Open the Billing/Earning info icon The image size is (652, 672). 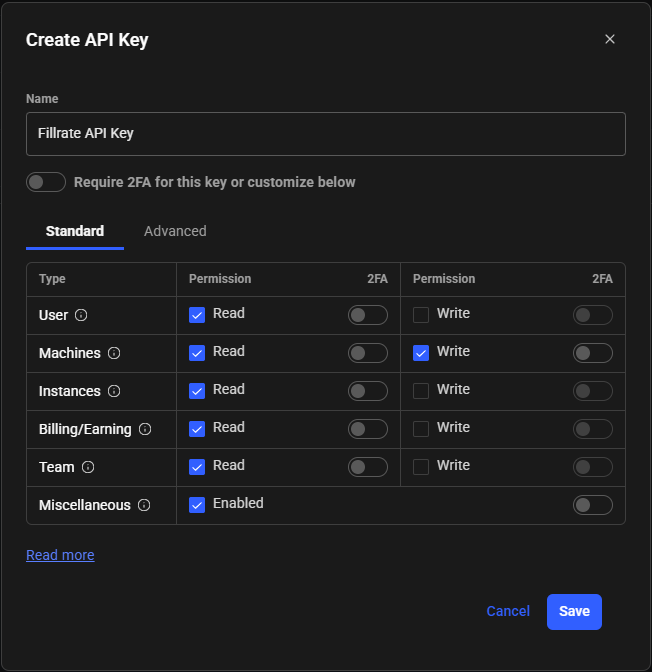point(145,429)
